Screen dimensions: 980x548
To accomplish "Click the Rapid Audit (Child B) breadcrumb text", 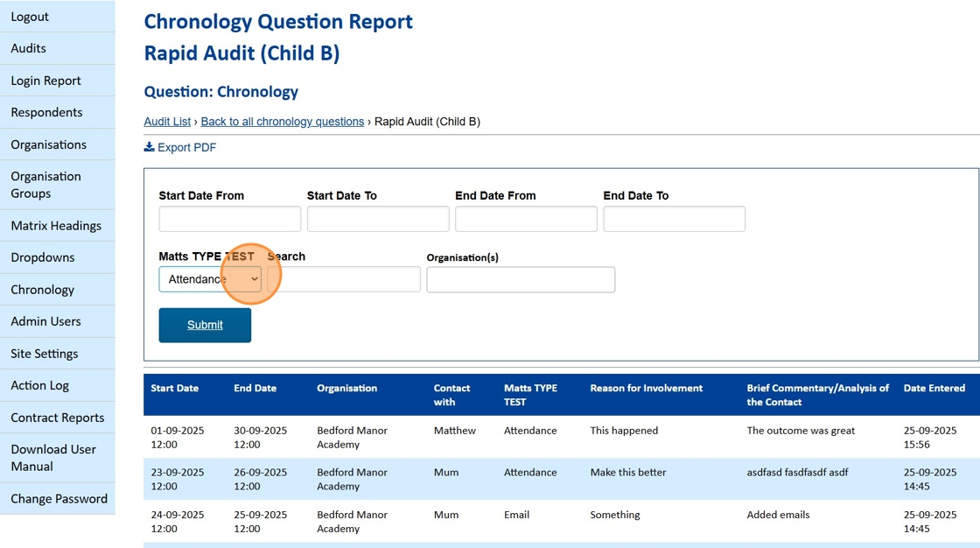I will click(x=428, y=122).
